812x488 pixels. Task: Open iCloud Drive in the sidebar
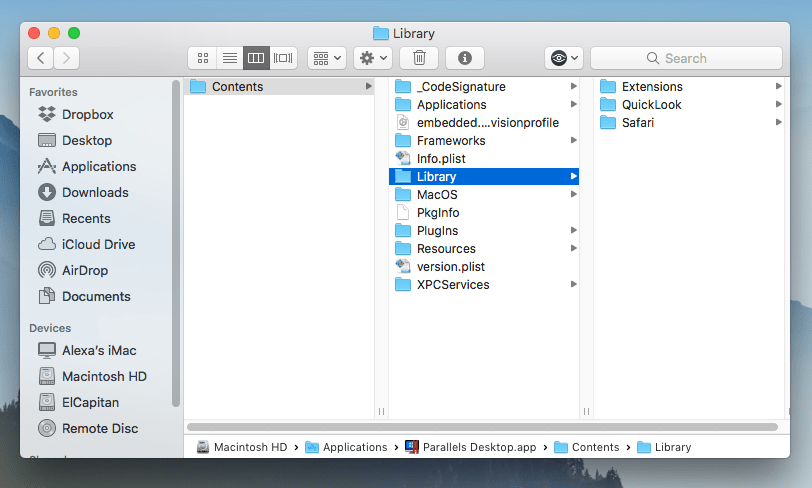[86, 244]
